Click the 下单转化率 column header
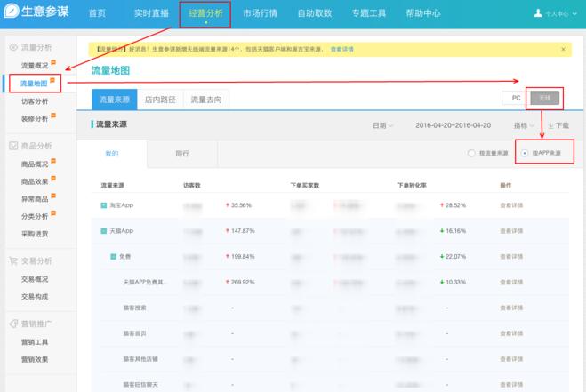This screenshot has width=586, height=392. click(412, 186)
